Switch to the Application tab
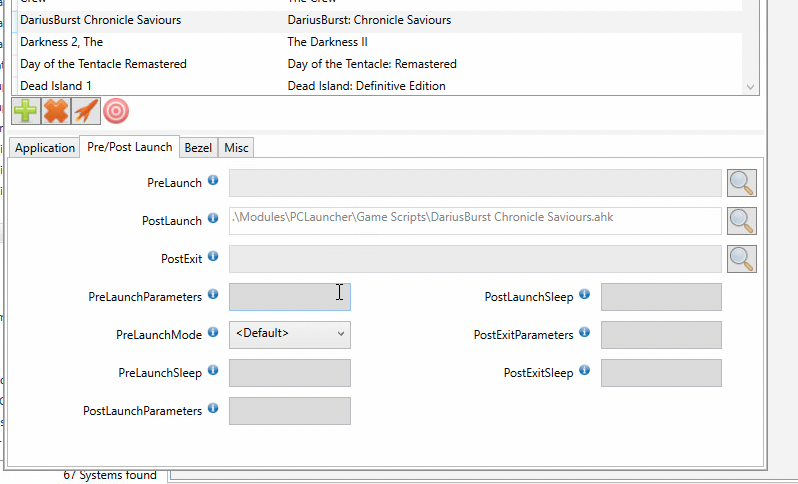Viewport: 798px width, 484px height. tap(45, 148)
